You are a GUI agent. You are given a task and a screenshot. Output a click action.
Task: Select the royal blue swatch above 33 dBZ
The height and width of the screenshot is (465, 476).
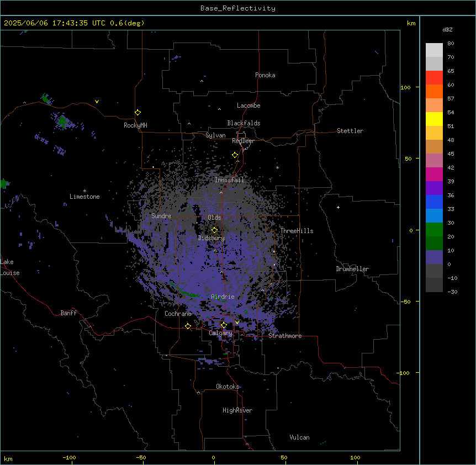pyautogui.click(x=434, y=202)
